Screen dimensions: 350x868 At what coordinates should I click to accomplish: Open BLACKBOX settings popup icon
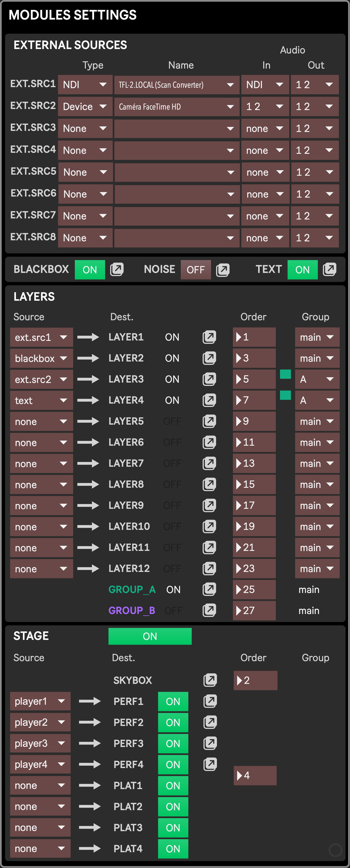click(117, 270)
